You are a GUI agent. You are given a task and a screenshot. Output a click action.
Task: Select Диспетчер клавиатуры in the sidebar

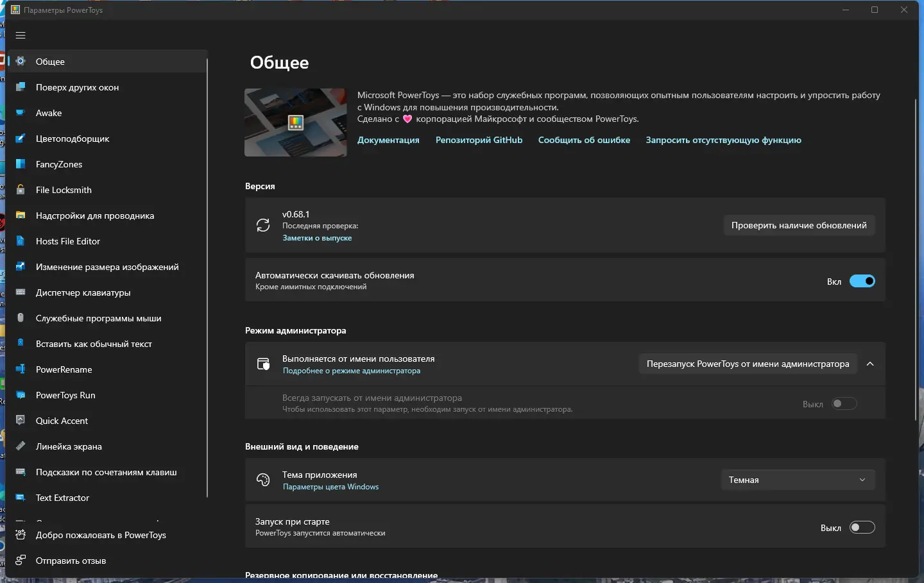pyautogui.click(x=83, y=292)
